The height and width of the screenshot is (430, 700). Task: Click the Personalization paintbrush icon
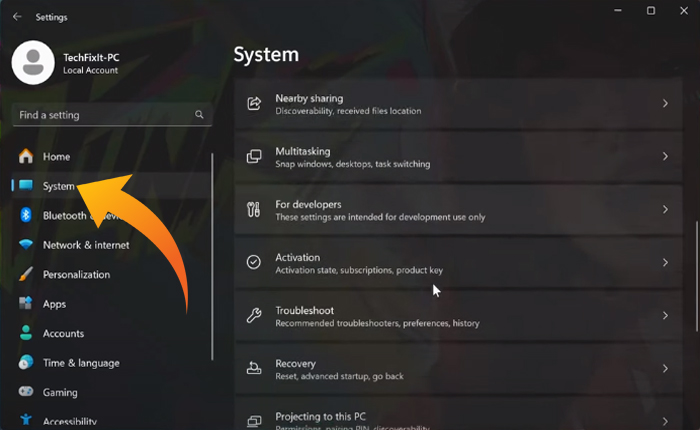point(25,274)
